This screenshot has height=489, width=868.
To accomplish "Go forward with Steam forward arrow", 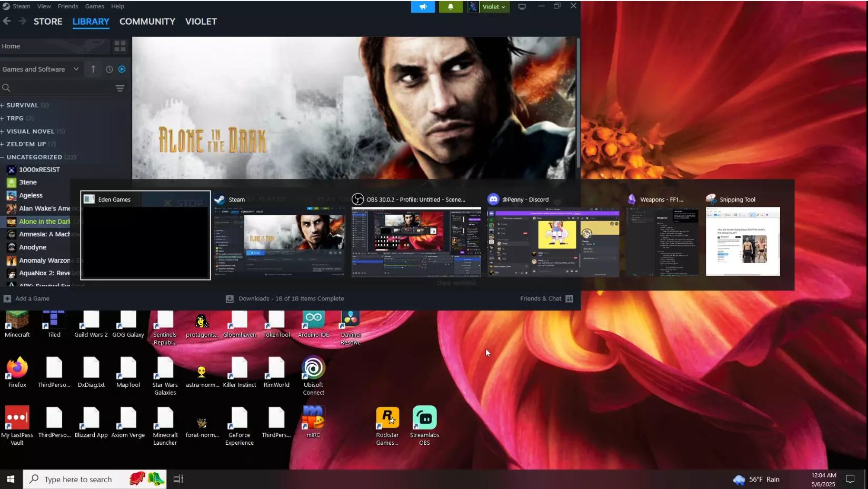I will (x=22, y=21).
